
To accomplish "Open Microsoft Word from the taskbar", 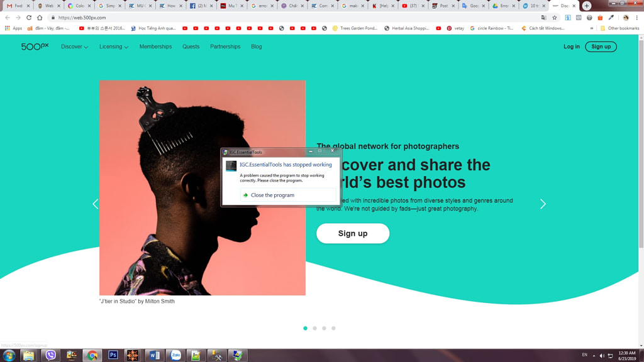I will pos(154,355).
